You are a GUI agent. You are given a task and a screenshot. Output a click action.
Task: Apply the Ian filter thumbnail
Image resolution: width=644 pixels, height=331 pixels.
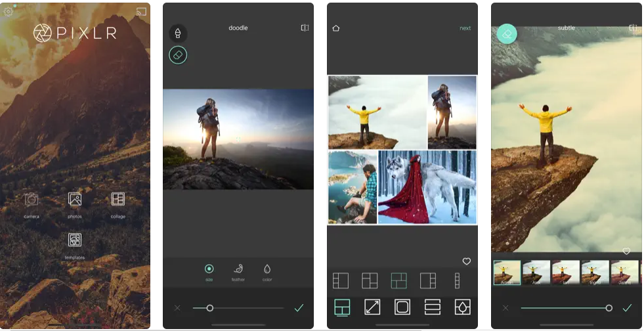coord(566,273)
